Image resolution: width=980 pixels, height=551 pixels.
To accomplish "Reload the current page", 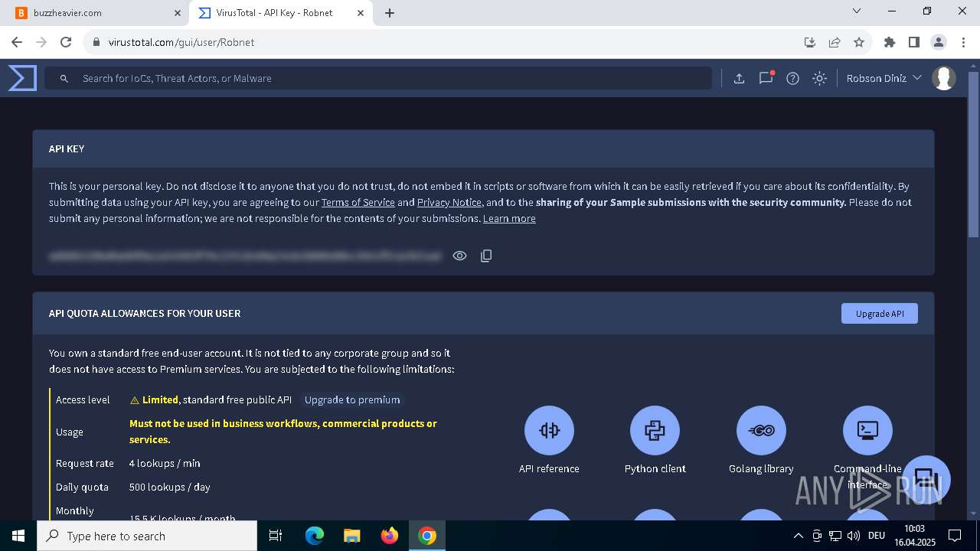I will [66, 42].
